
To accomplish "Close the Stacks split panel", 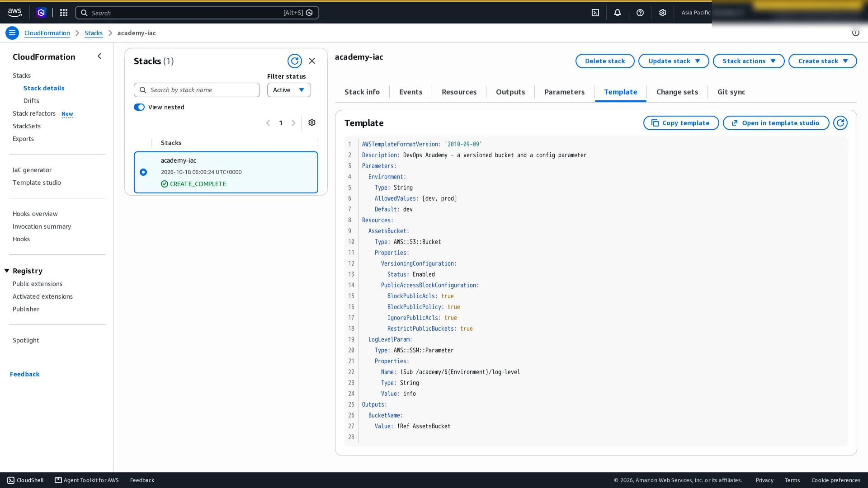I will (x=312, y=61).
